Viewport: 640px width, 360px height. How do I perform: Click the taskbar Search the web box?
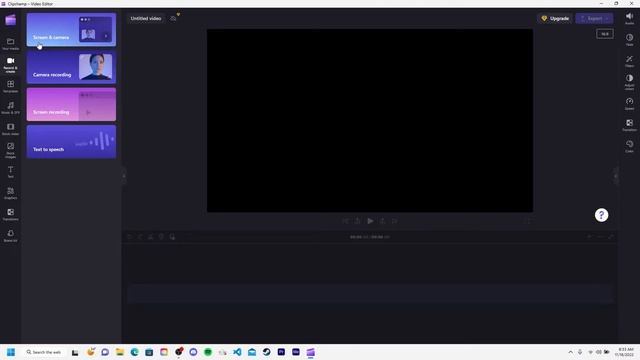(x=43, y=352)
